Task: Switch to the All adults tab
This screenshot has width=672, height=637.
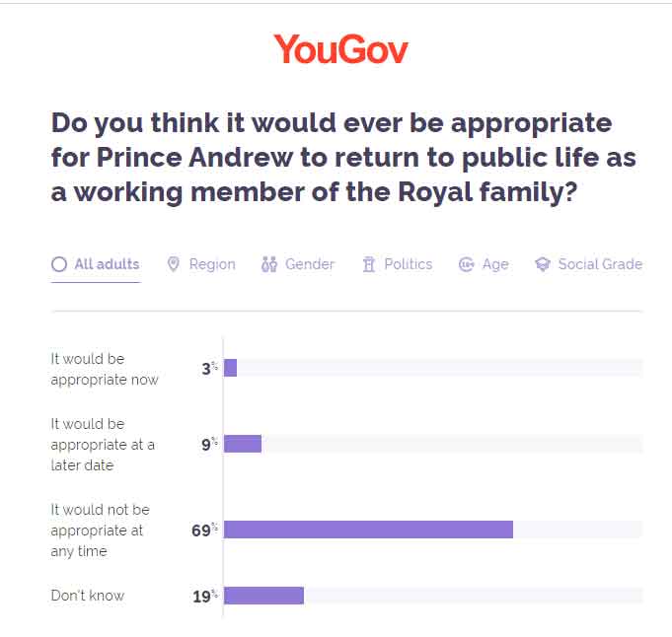Action: click(x=107, y=264)
